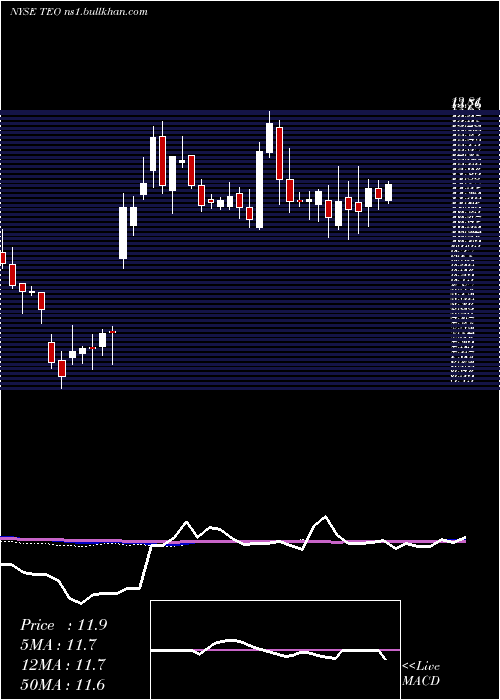This screenshot has width=500, height=700.
Task: Click the top price label on the right axis
Action: coord(466,105)
